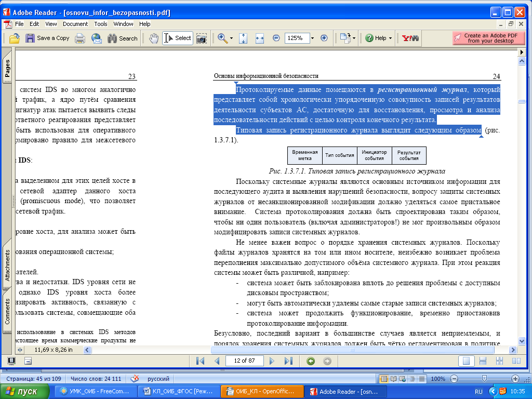Open the Tools menu

point(101,24)
